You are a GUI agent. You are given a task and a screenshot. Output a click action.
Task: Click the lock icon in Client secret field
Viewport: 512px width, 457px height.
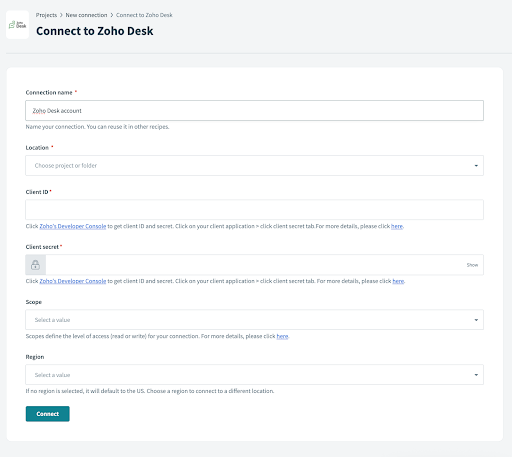(35, 265)
